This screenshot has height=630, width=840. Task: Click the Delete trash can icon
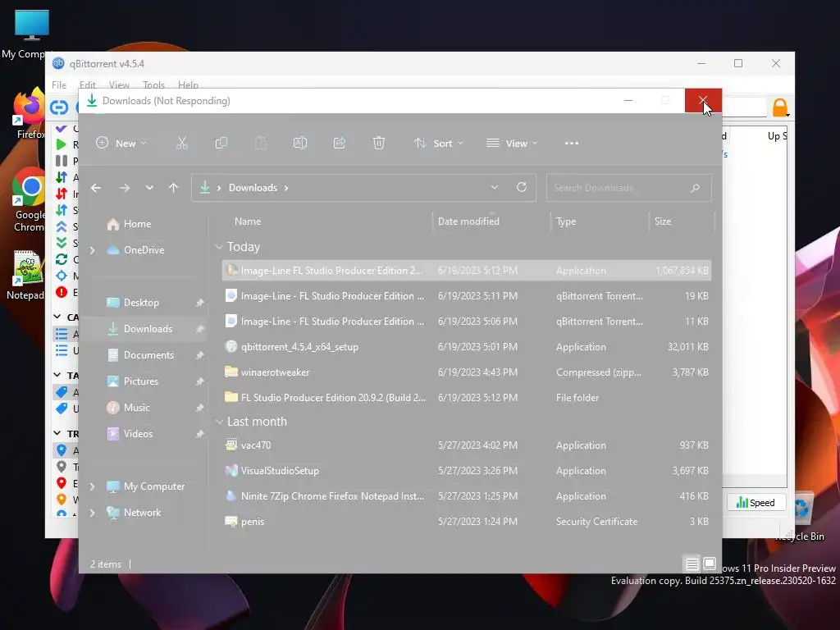[x=379, y=143]
